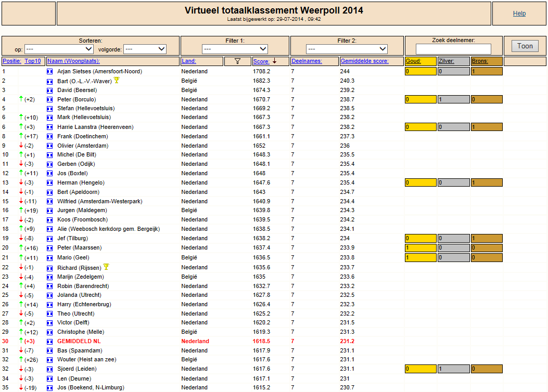This screenshot has height=392, width=548.
Task: Sort by the Gemiddelde score column header
Action: coord(364,61)
